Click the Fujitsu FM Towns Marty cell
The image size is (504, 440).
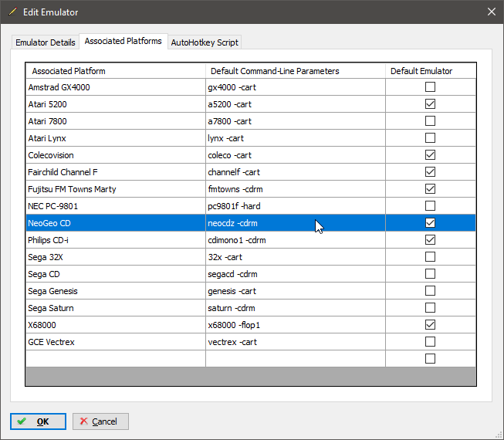(116, 189)
